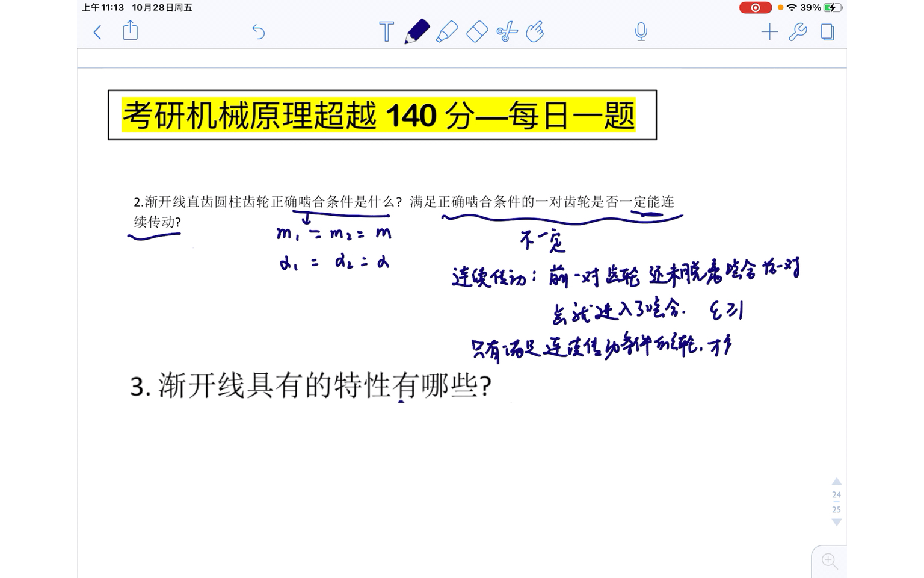Select the Eraser tool
This screenshot has height=578, width=924.
point(477,31)
